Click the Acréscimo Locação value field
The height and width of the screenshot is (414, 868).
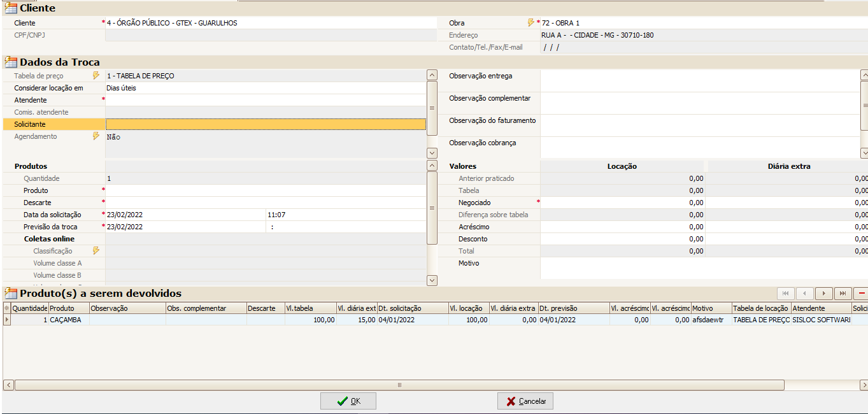coord(623,227)
